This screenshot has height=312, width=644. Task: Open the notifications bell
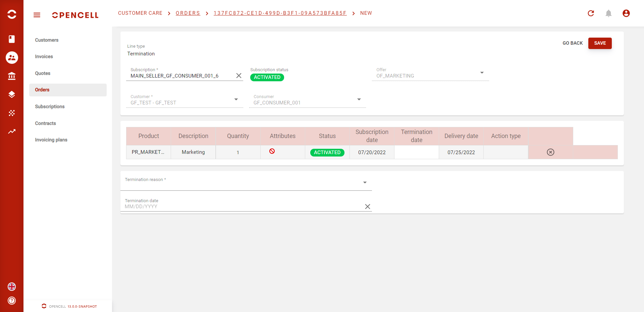point(608,13)
